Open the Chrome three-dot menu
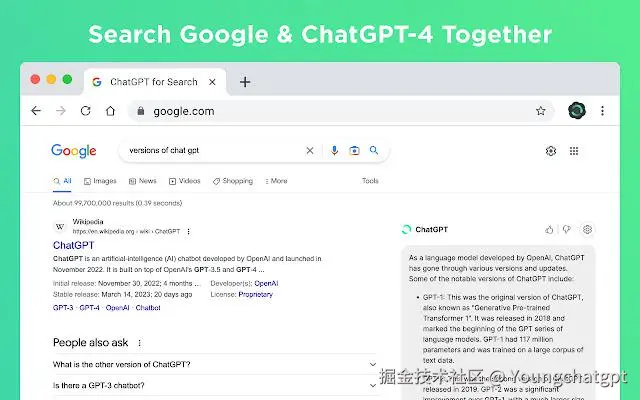The width and height of the screenshot is (640, 400). 602,111
